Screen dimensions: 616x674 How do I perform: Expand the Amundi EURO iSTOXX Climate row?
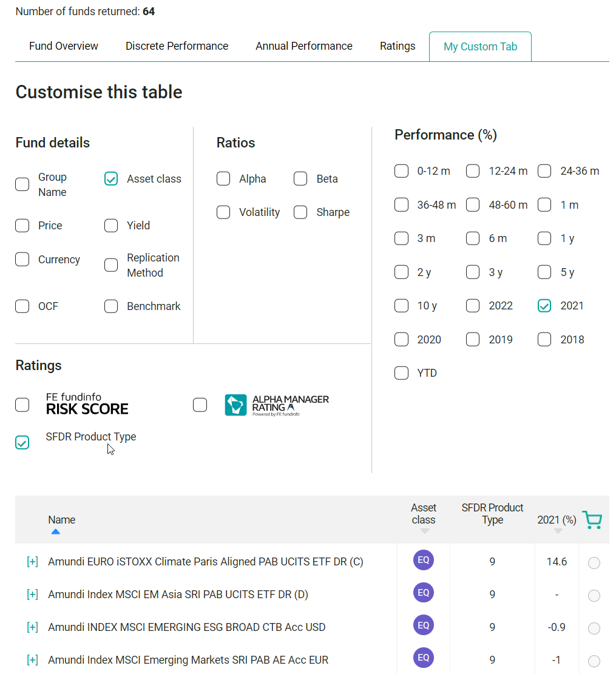(32, 562)
